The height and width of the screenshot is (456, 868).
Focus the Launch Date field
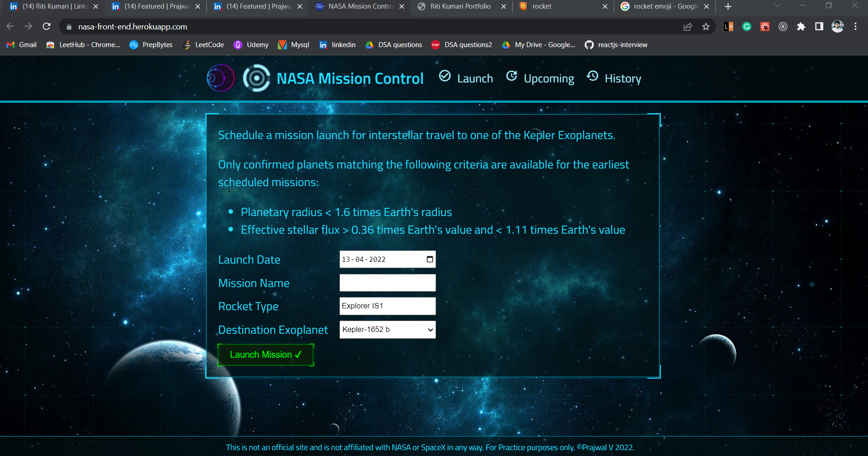[388, 259]
